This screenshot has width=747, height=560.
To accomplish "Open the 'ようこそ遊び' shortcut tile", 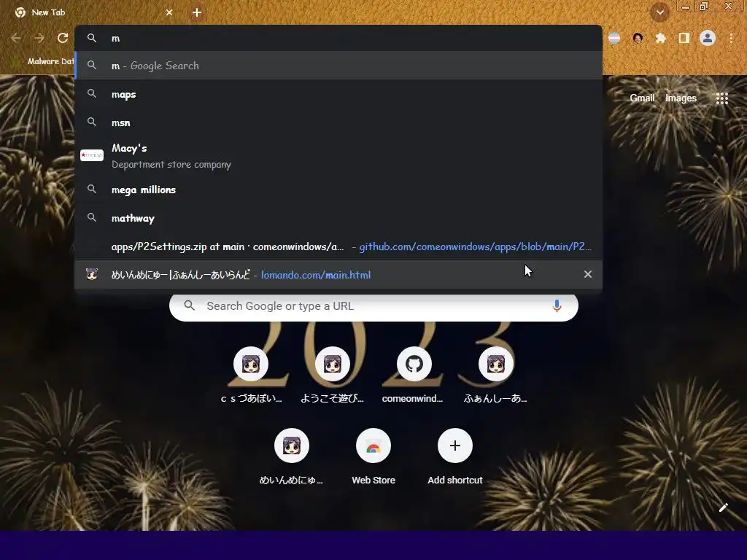I will pyautogui.click(x=333, y=376).
